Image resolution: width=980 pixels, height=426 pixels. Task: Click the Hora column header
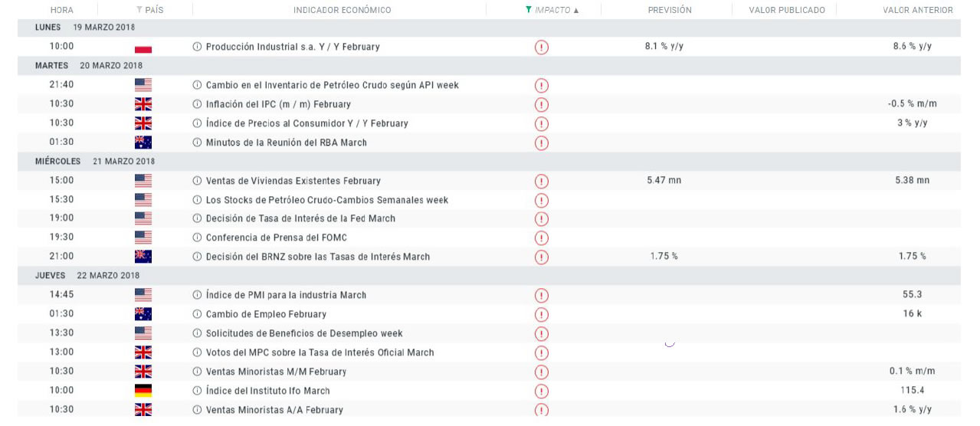click(x=62, y=10)
